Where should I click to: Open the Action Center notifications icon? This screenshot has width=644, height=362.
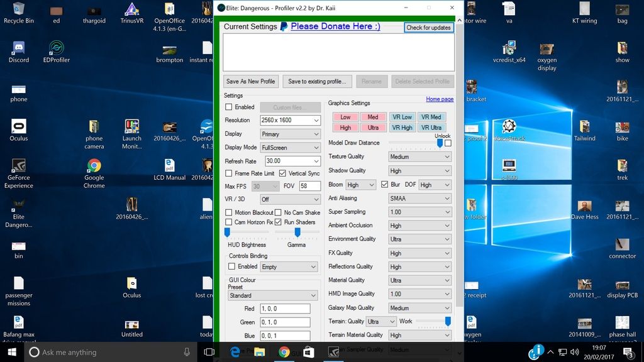point(628,352)
